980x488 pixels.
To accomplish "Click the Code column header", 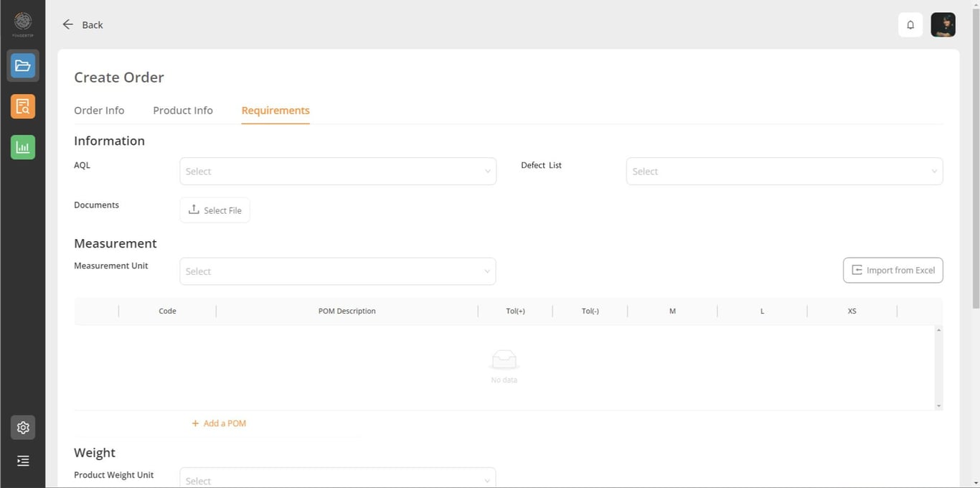I will pyautogui.click(x=167, y=311).
